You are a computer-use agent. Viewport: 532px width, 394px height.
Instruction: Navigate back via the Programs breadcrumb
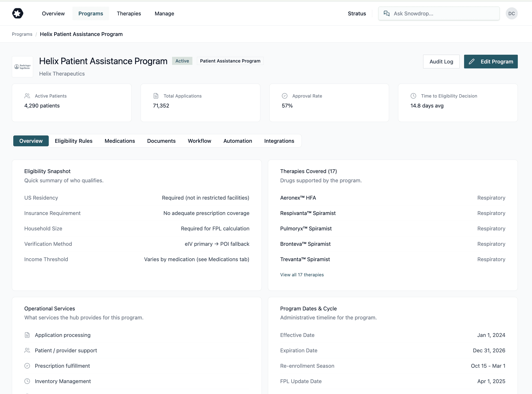click(x=22, y=34)
